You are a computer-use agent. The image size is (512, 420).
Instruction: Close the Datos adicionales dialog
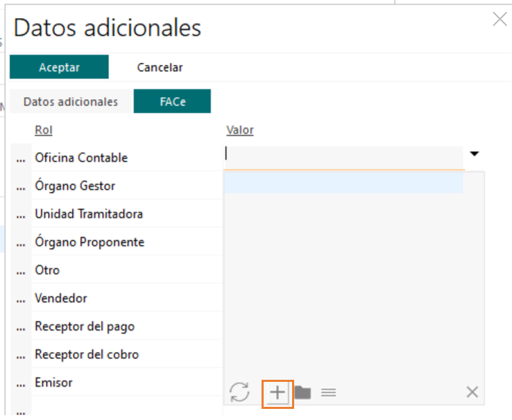[500, 19]
